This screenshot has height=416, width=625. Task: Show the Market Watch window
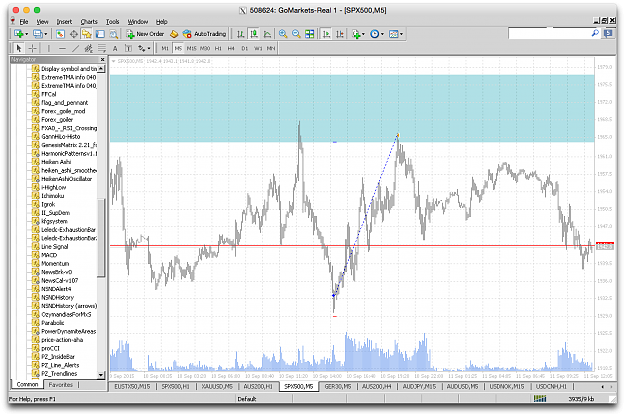tap(60, 34)
